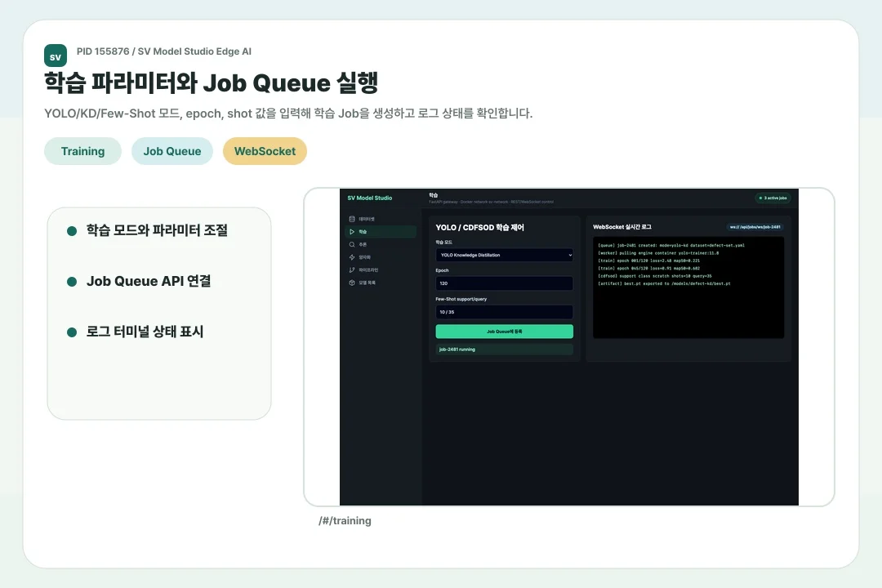
Task: Click the Epoch field showing 120
Action: point(504,283)
